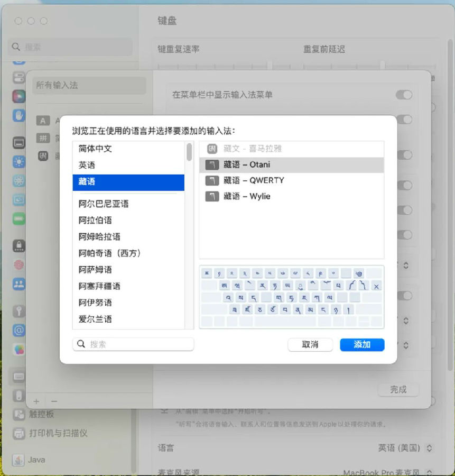The width and height of the screenshot is (455, 476).
Task: Select 爱尔兰语 in the language list
Action: [128, 319]
